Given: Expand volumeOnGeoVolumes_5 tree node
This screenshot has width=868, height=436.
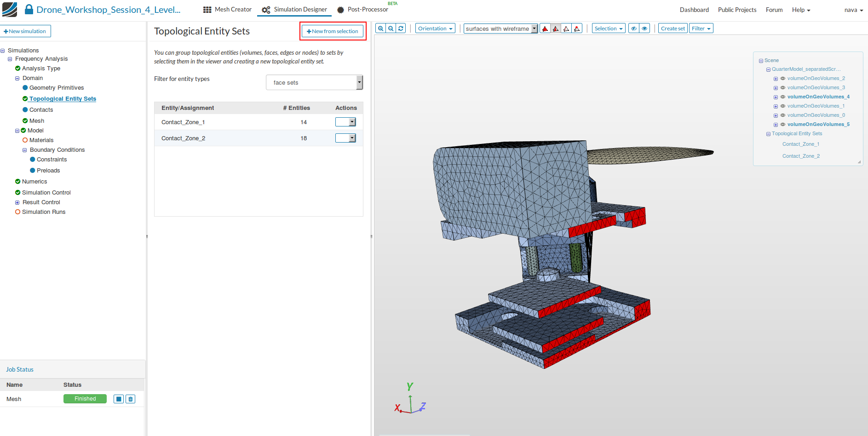Looking at the screenshot, I should pos(776,125).
